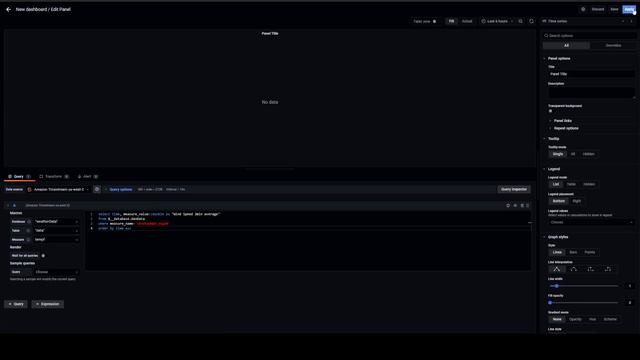Set Tooltip mode to Hidden
Image resolution: width=640 pixels, height=360 pixels.
pos(588,154)
